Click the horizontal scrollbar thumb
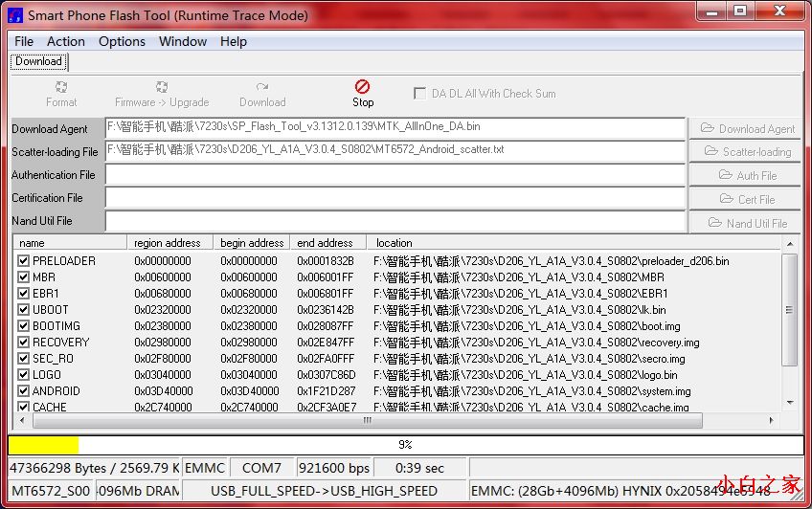The height and width of the screenshot is (509, 812). 368,420
